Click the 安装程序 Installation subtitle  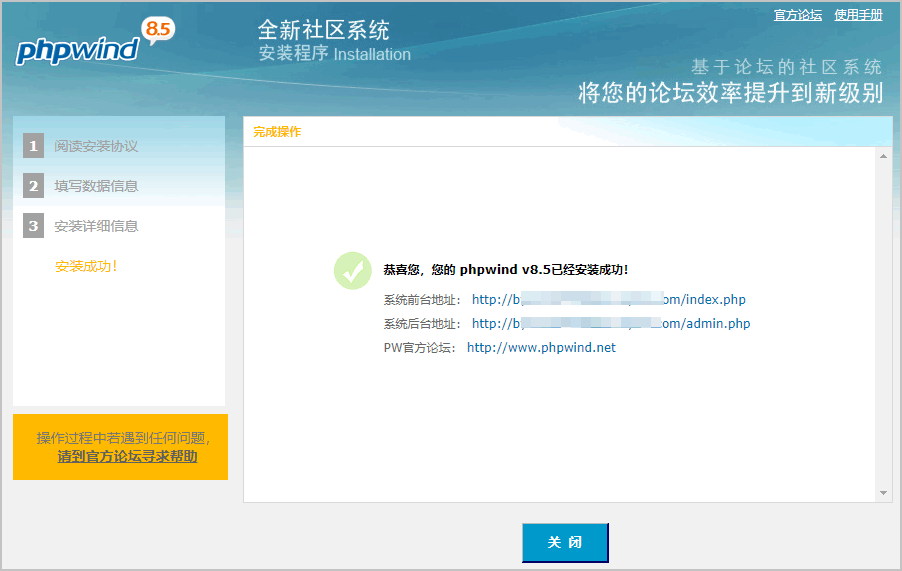pyautogui.click(x=335, y=54)
